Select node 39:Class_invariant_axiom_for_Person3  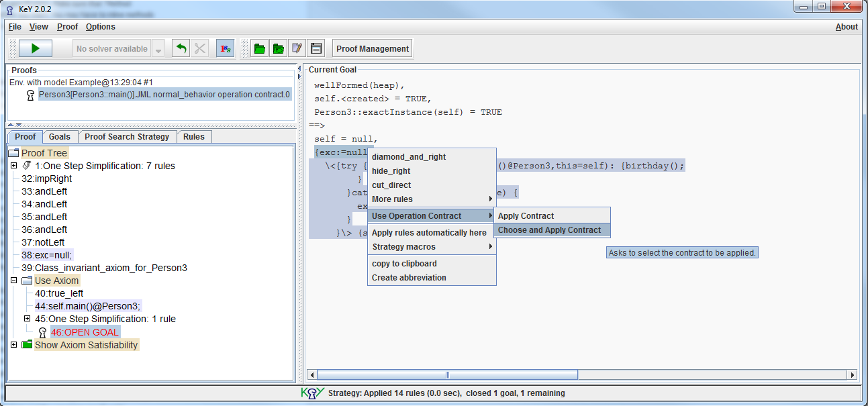point(104,268)
